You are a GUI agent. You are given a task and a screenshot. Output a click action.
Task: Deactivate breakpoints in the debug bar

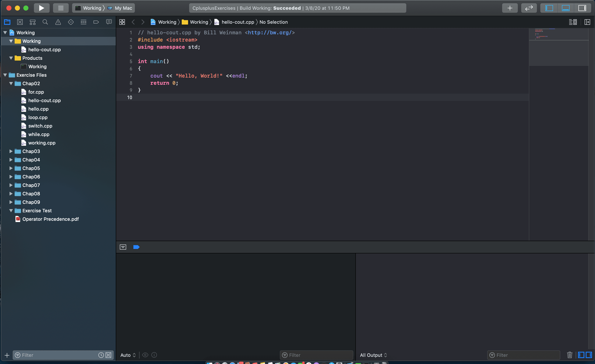[x=136, y=247]
